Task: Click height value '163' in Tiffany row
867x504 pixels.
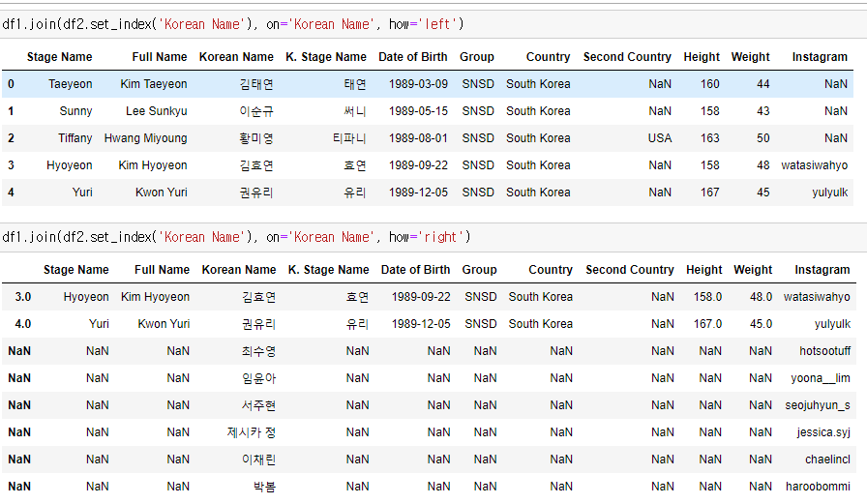Action: (x=709, y=138)
